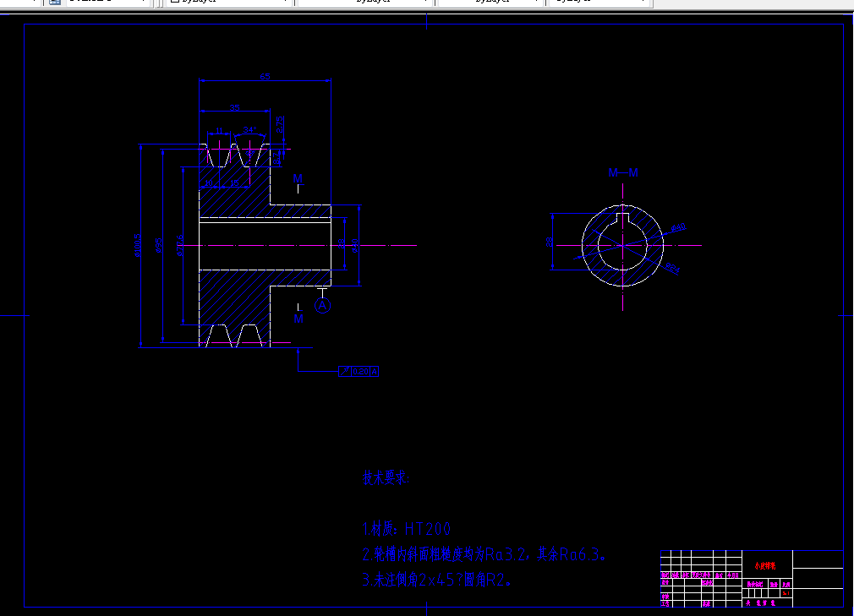Select the ø40 dimension in section M—M
Screen dimensions: 854x616
tap(678, 227)
